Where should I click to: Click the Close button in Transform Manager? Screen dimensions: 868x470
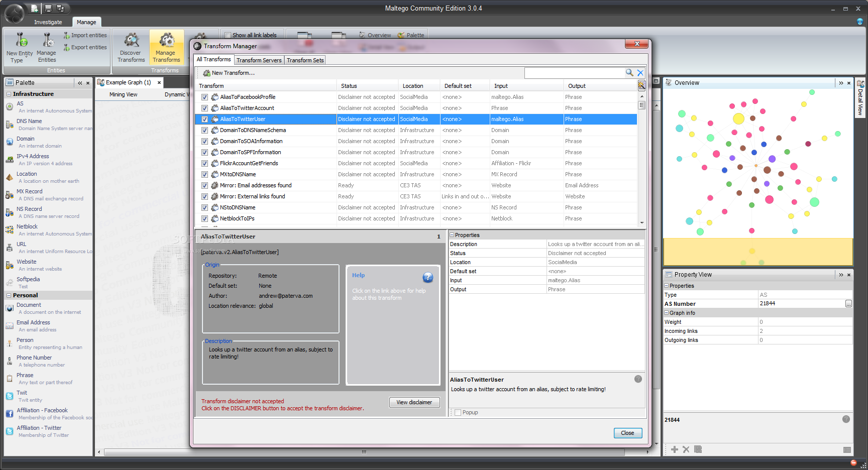coord(628,433)
